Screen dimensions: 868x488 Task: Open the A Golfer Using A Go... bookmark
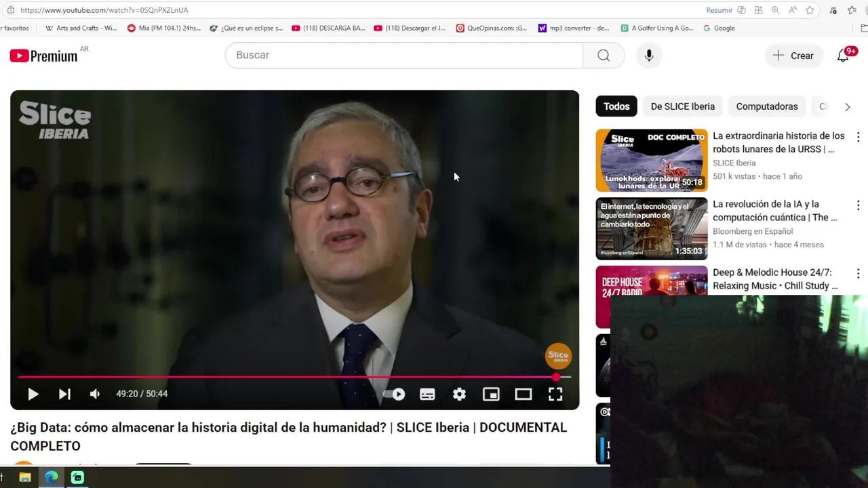coord(657,28)
